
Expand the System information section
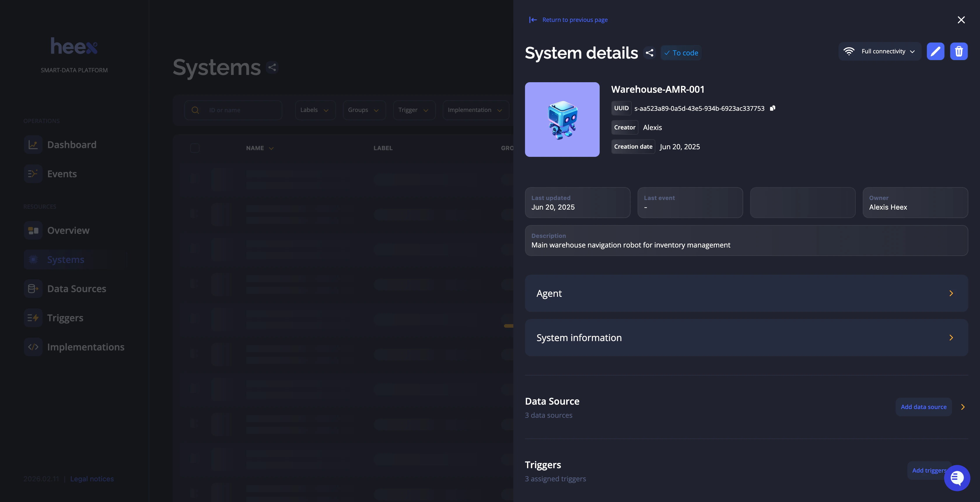tap(746, 337)
